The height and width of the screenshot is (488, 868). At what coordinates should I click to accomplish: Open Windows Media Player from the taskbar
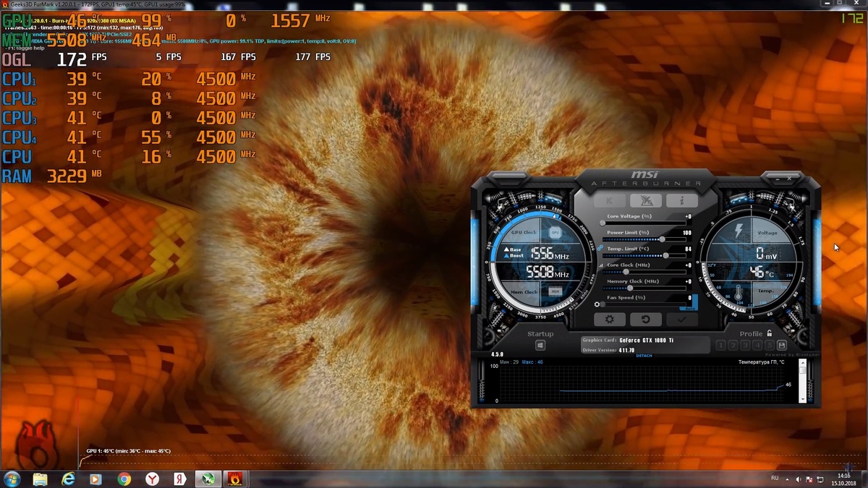click(x=95, y=479)
